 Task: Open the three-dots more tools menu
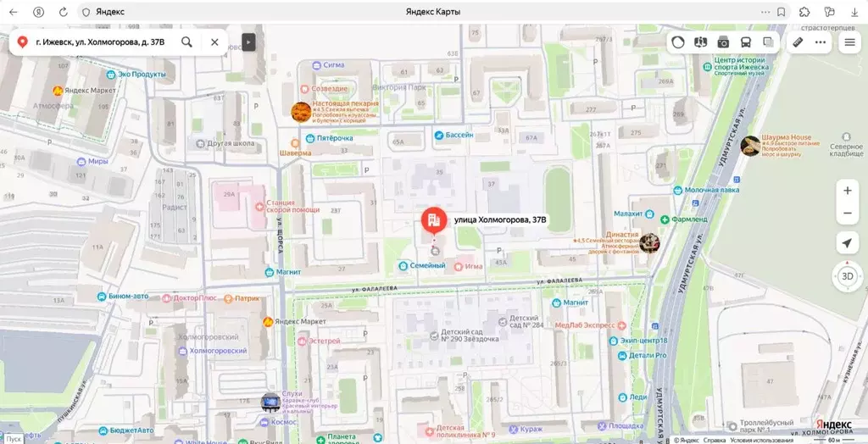[820, 42]
